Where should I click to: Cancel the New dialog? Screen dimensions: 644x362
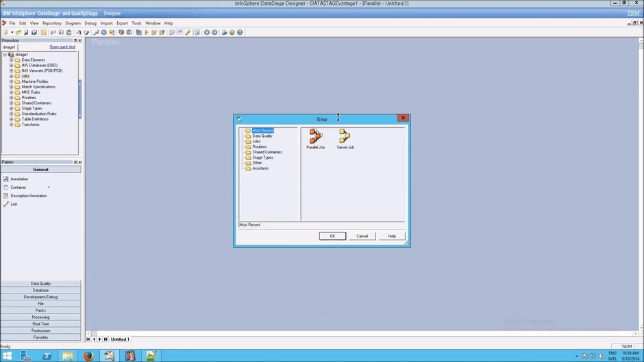point(362,236)
